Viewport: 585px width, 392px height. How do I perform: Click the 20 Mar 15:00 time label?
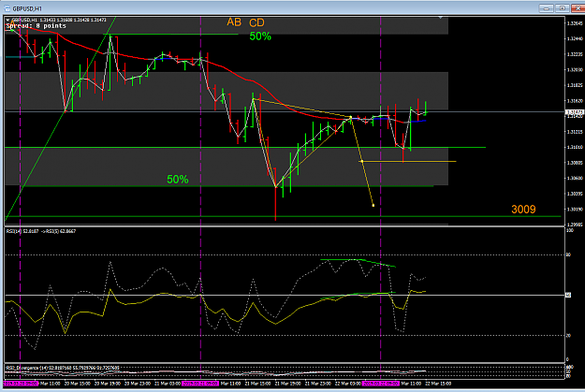coord(78,384)
